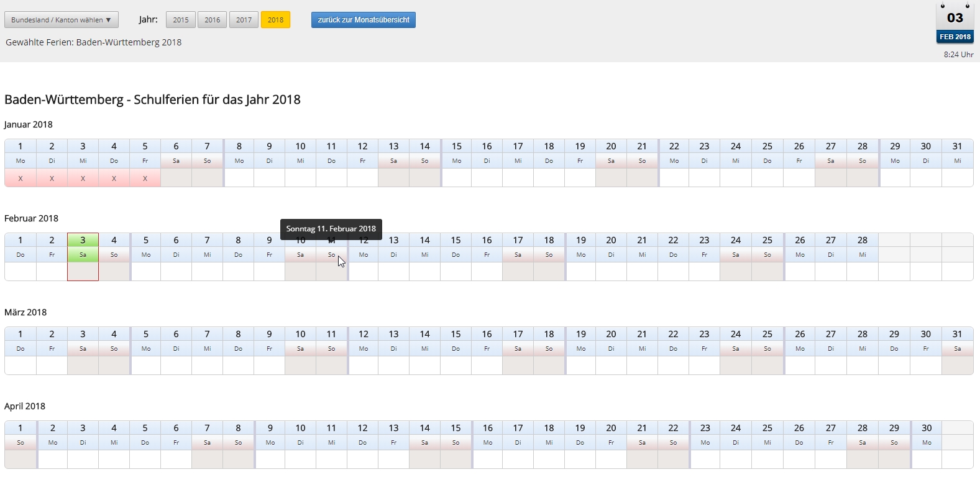Screen dimensions: 980x482
Task: Select day 1 in Januar 2018
Action: (21, 146)
